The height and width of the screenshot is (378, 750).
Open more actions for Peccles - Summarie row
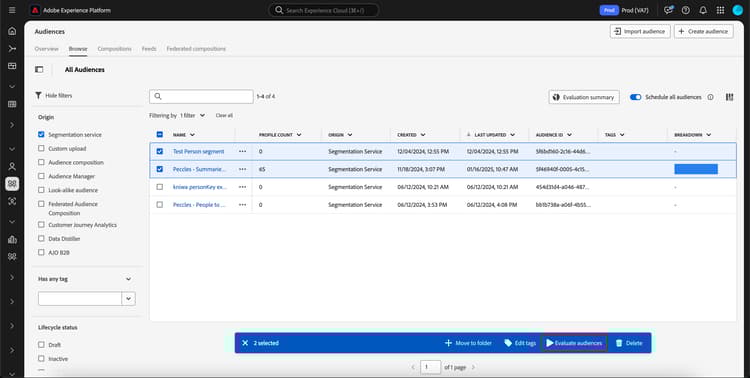click(x=243, y=169)
